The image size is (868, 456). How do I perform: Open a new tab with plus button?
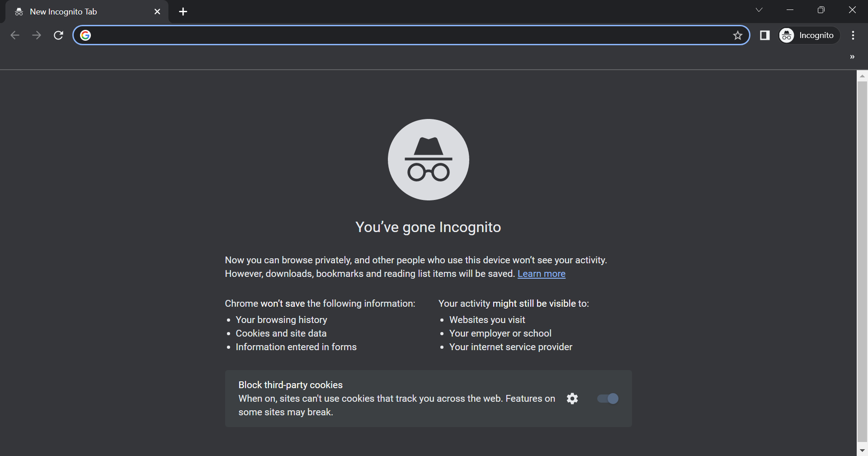pos(183,12)
